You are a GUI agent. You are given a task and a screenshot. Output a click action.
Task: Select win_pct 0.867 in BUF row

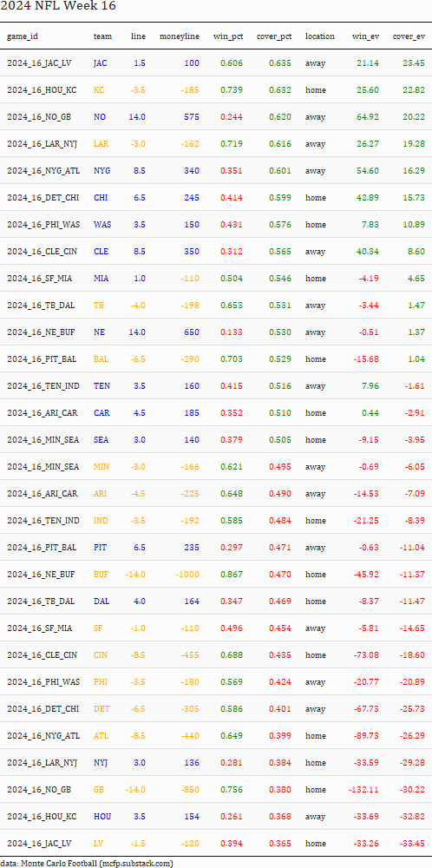[x=232, y=574]
